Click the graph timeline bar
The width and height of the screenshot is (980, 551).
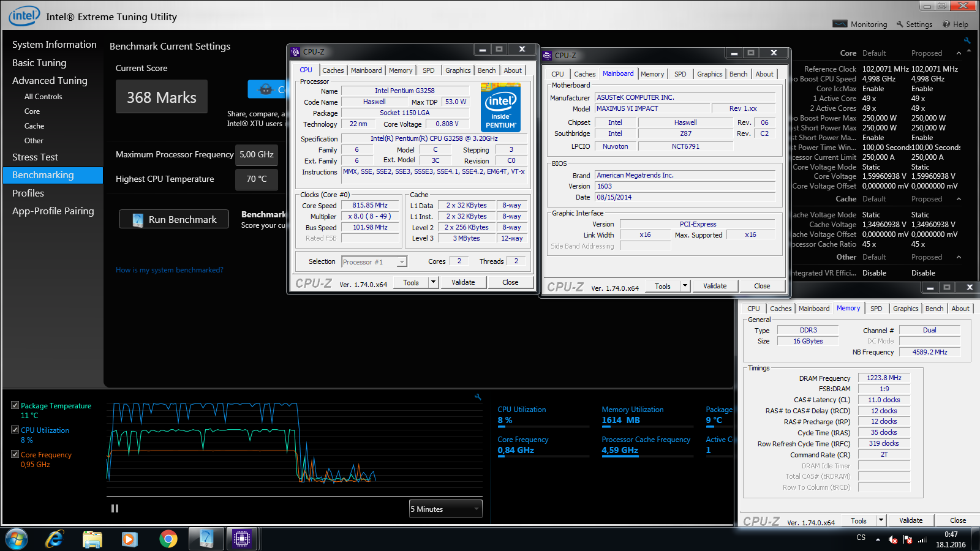pyautogui.click(x=295, y=497)
